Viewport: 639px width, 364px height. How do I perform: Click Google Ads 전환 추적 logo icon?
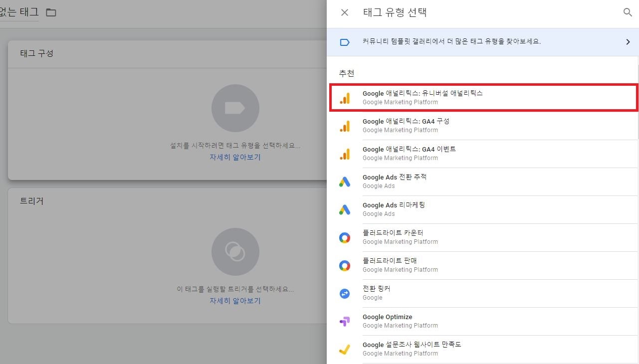tap(345, 182)
